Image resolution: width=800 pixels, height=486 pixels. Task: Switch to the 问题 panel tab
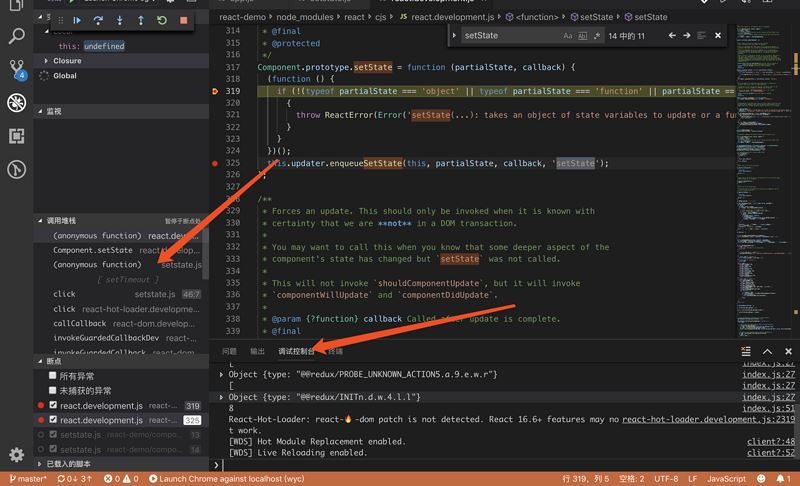click(x=229, y=352)
